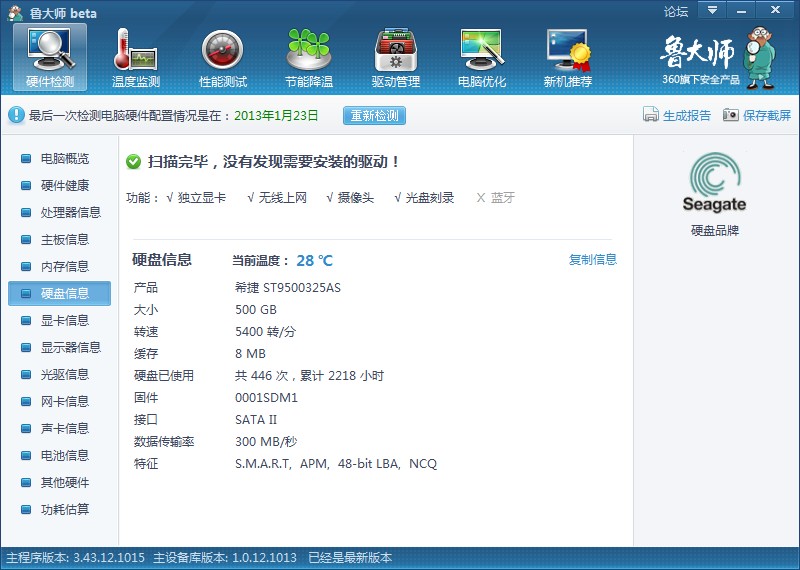Click the 8 MB cache value
This screenshot has height=570, width=800.
click(250, 354)
